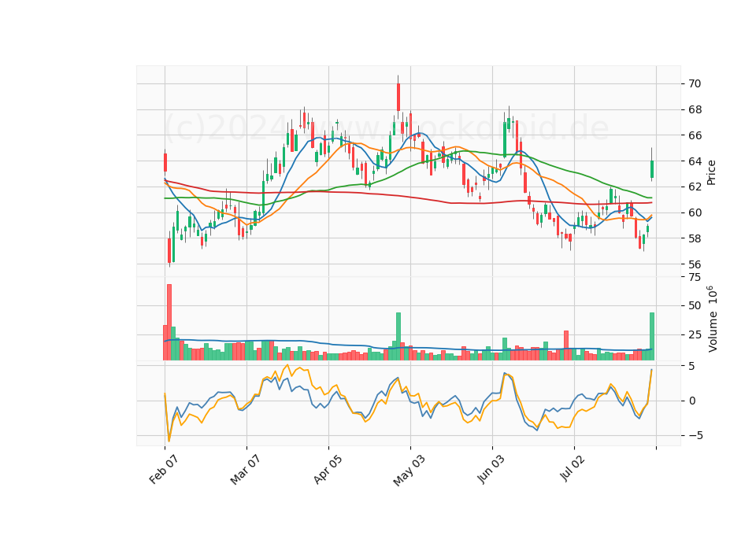This screenshot has width=756, height=543.
Task: Click the price tick label 62
Action: [x=695, y=187]
